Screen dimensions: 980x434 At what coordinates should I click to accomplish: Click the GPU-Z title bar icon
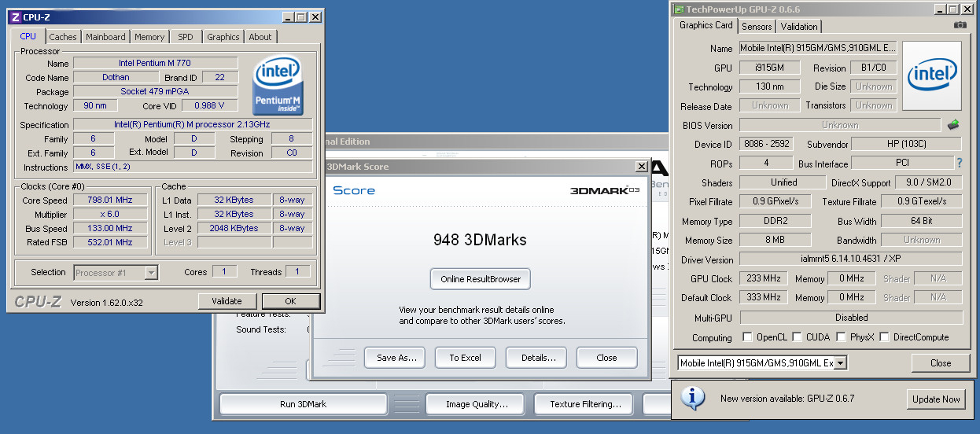click(679, 9)
